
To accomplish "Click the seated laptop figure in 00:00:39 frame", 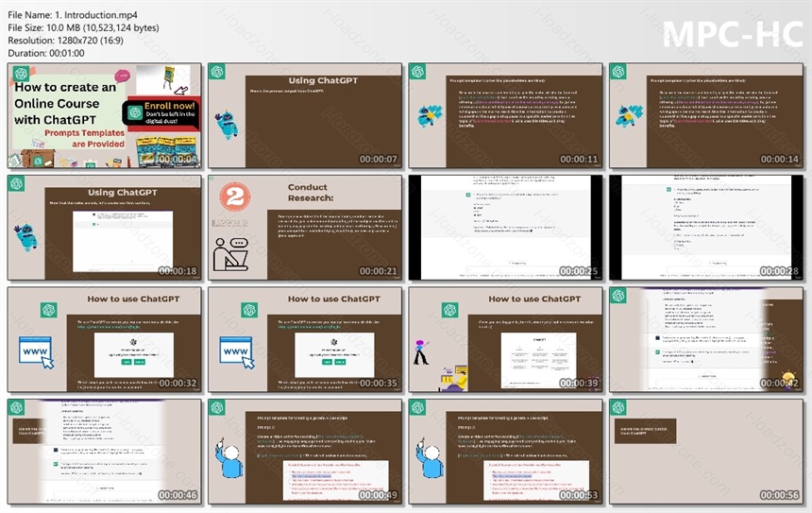I will coord(453,378).
